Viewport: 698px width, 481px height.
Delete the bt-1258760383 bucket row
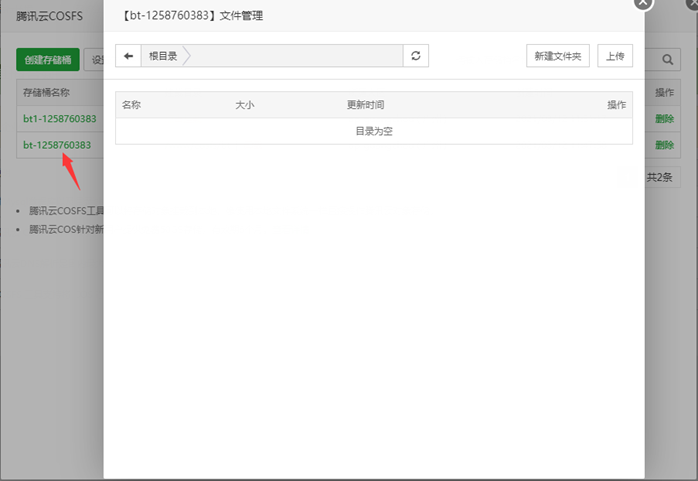[x=664, y=145]
